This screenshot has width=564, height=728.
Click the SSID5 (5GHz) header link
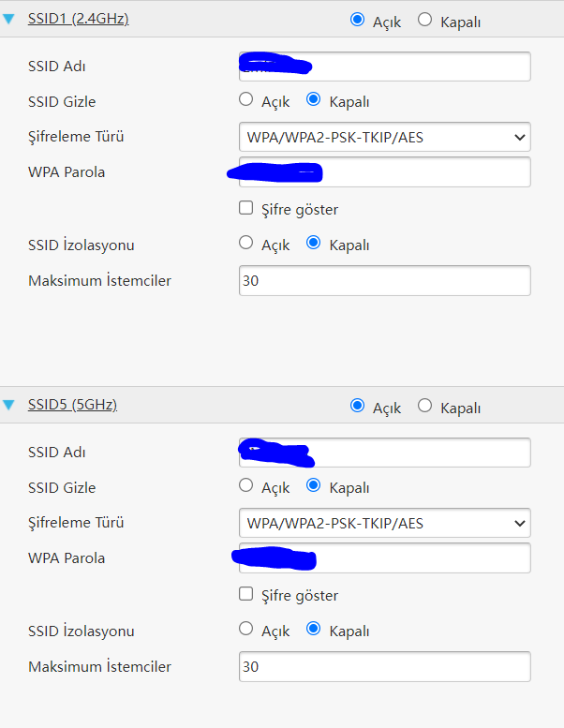tap(72, 406)
